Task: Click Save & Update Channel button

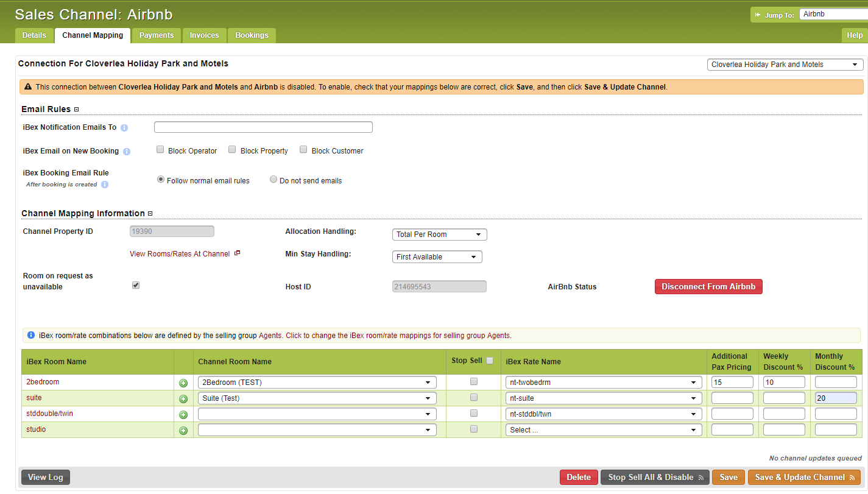Action: (804, 478)
